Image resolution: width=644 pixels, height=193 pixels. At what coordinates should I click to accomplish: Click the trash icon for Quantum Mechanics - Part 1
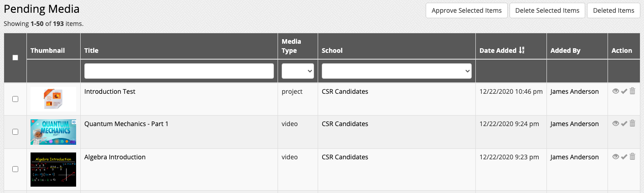pos(632,124)
